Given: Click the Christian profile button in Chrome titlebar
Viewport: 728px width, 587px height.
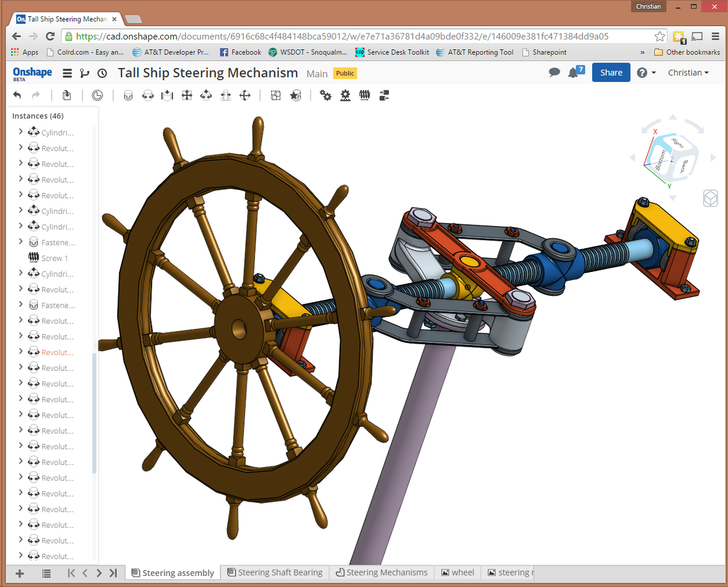Looking at the screenshot, I should 649,6.
